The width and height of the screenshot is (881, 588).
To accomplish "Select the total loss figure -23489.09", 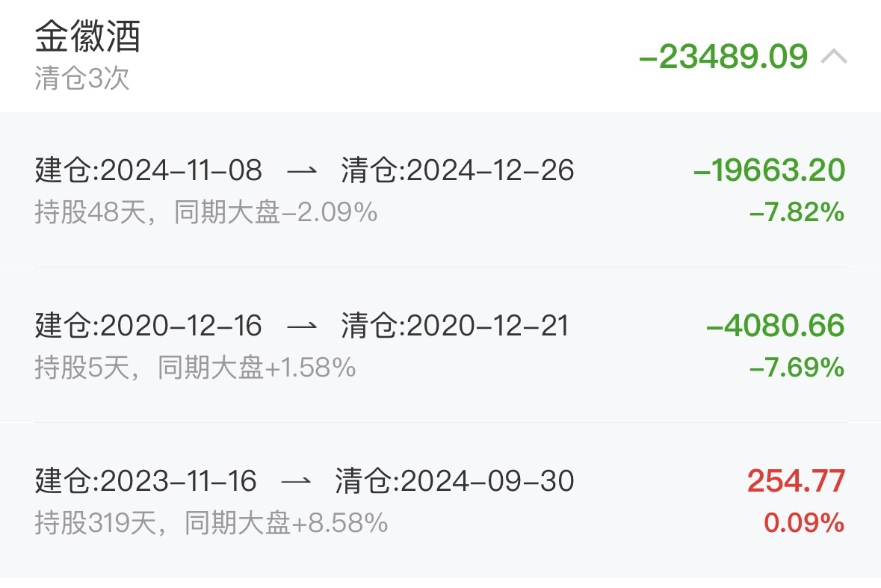I will click(723, 57).
